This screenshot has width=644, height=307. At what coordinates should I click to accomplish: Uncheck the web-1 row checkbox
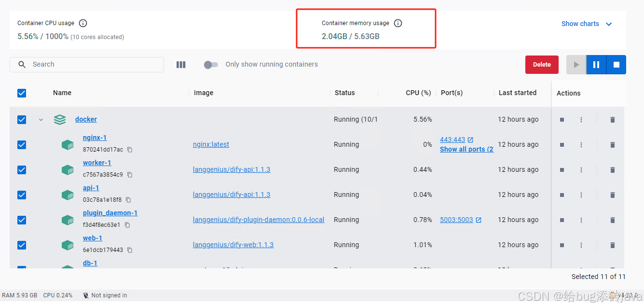22,245
